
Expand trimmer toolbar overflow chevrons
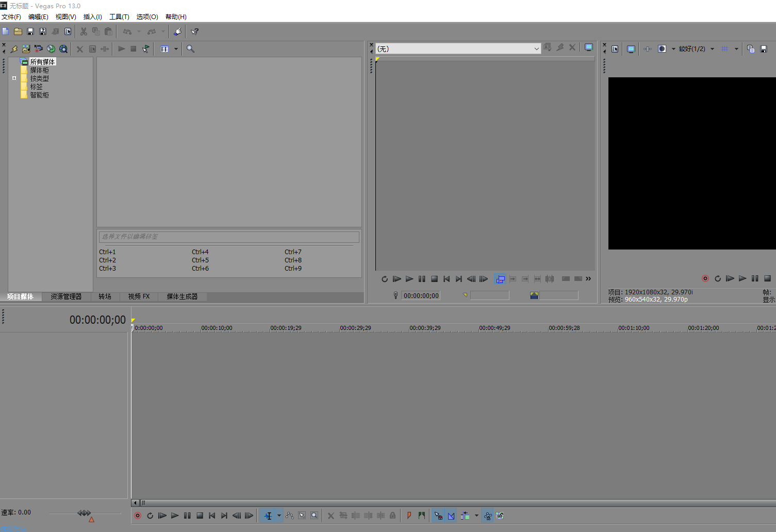pyautogui.click(x=588, y=279)
